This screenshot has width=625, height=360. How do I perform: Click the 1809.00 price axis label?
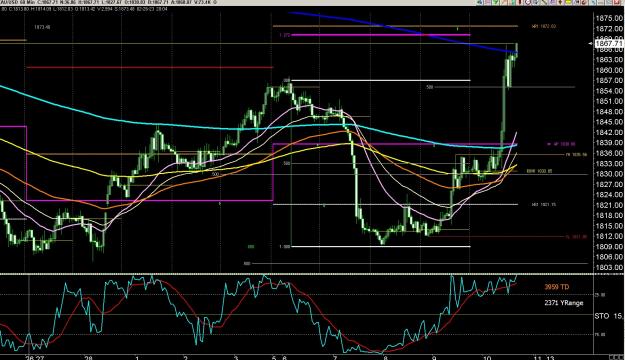(609, 246)
